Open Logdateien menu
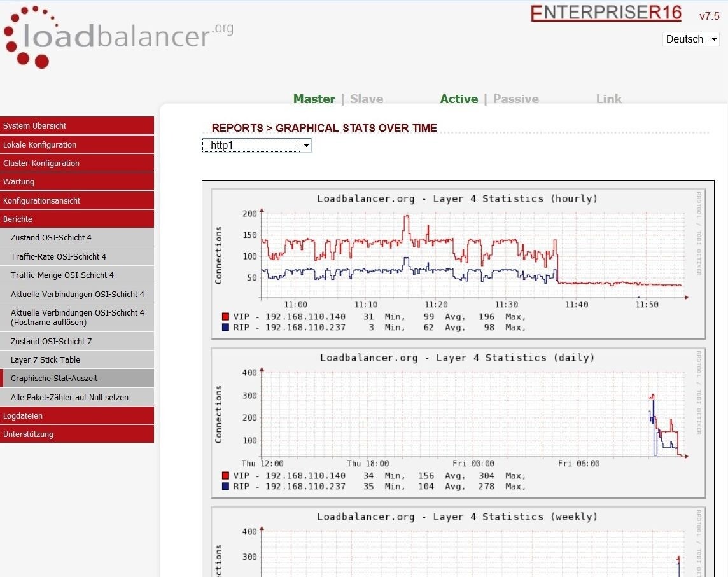This screenshot has height=577, width=728. click(x=77, y=416)
